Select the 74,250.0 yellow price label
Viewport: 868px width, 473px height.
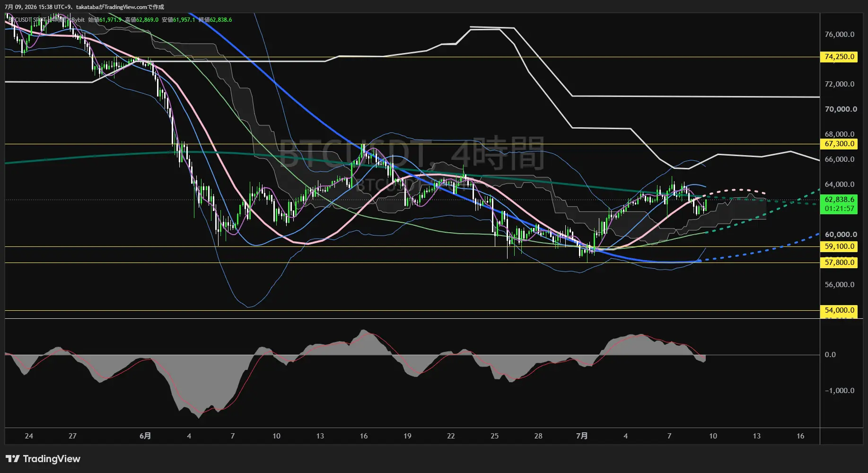tap(839, 57)
